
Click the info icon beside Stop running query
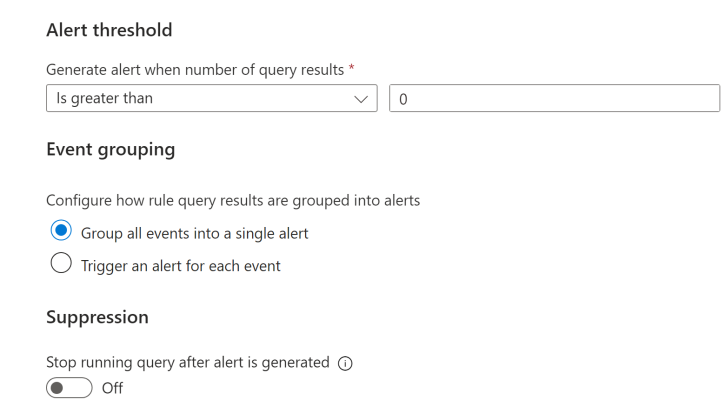345,363
